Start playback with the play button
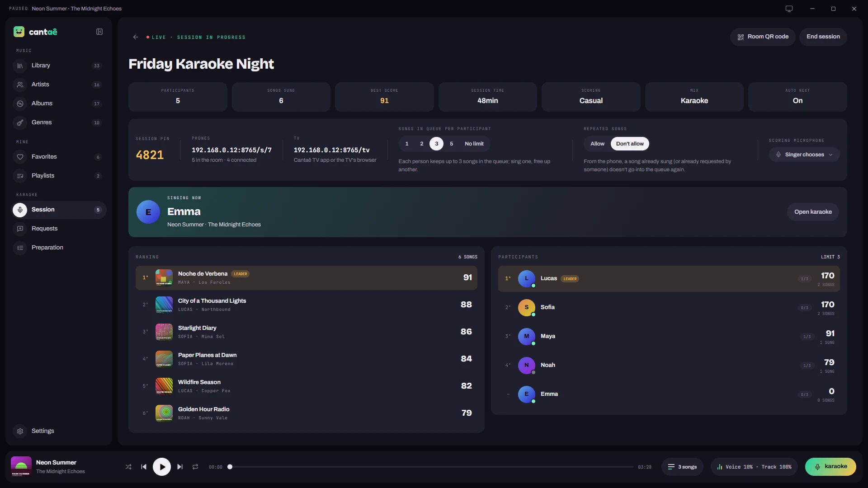 (x=162, y=467)
